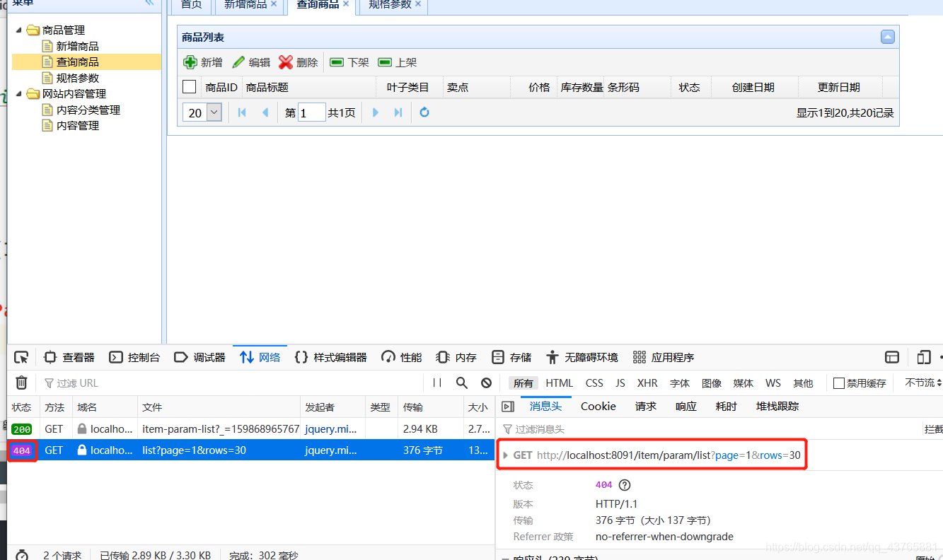Click the page number input field

(311, 112)
